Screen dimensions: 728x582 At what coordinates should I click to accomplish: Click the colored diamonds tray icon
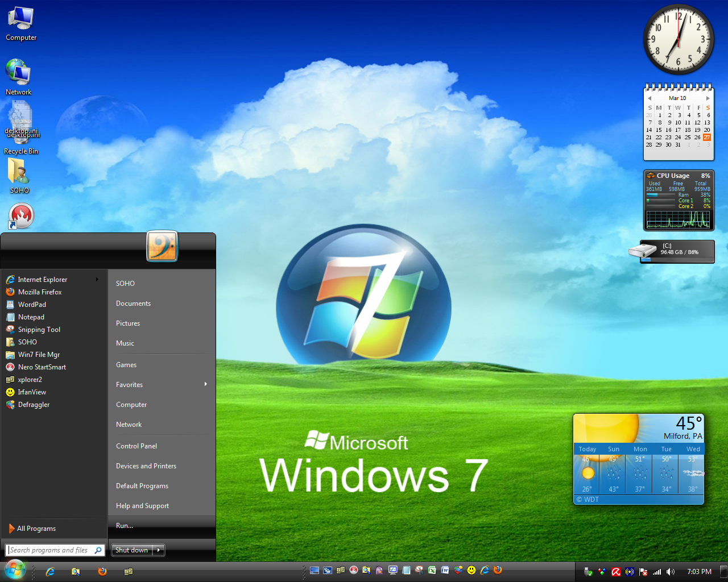[x=602, y=572]
